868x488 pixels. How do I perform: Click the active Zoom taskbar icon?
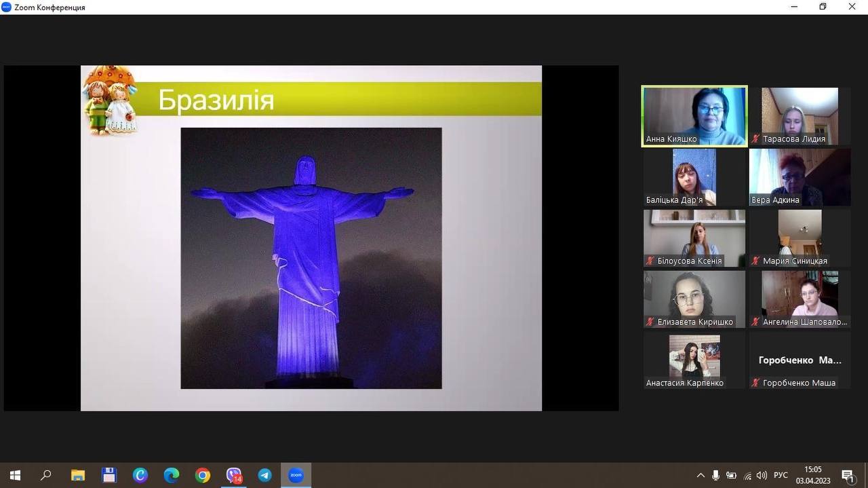tap(296, 475)
